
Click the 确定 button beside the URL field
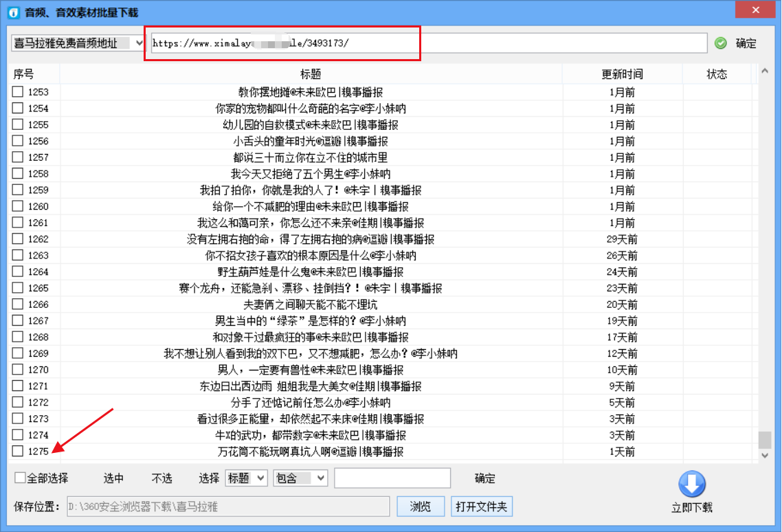pos(746,43)
